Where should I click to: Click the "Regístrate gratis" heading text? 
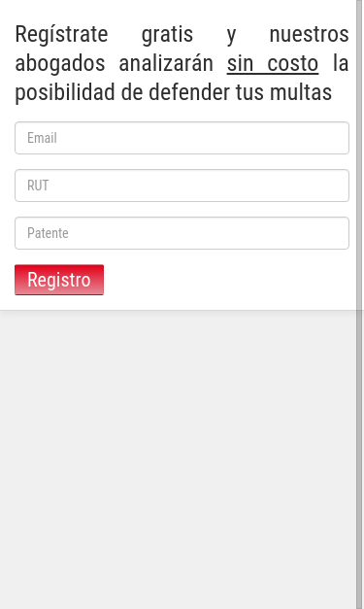(104, 34)
